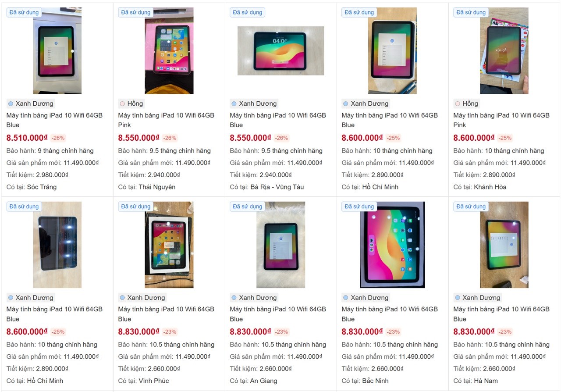View the Bắc Ninh iPad product image
Screen dimensions: 561x392
coord(392,245)
